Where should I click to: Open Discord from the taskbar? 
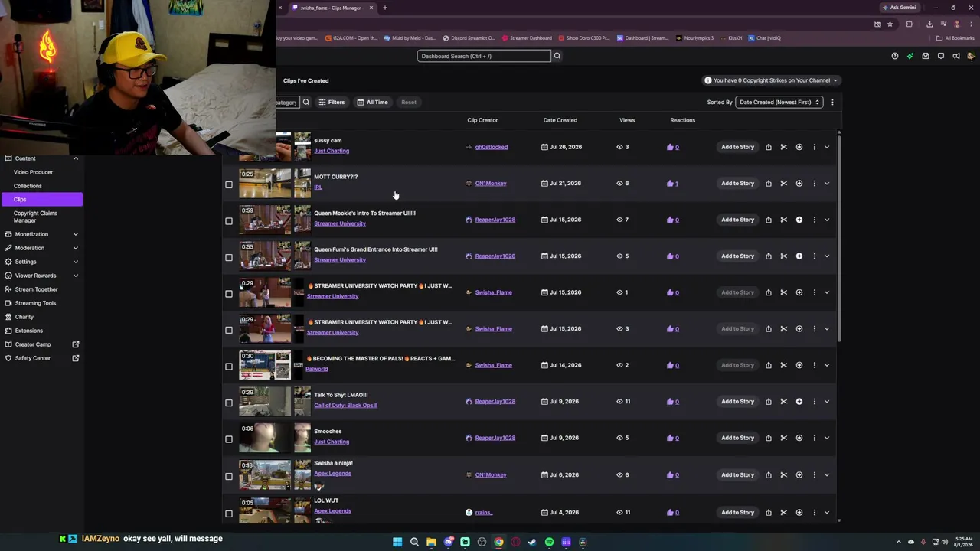448,543
